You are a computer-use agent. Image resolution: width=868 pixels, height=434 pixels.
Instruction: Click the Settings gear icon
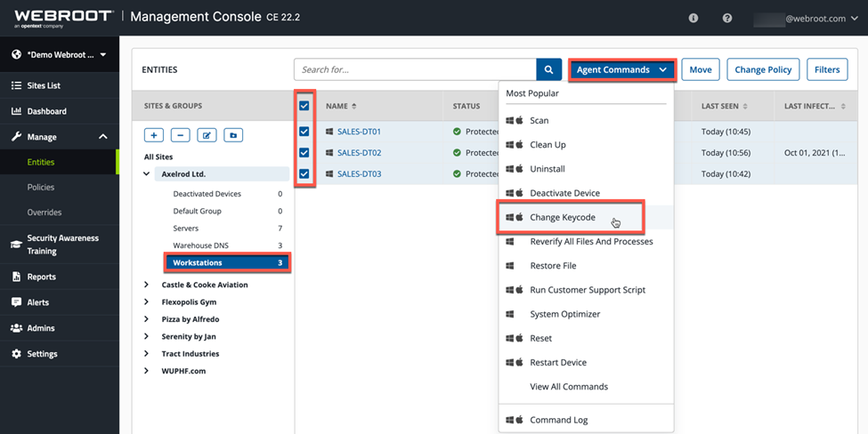tap(17, 354)
